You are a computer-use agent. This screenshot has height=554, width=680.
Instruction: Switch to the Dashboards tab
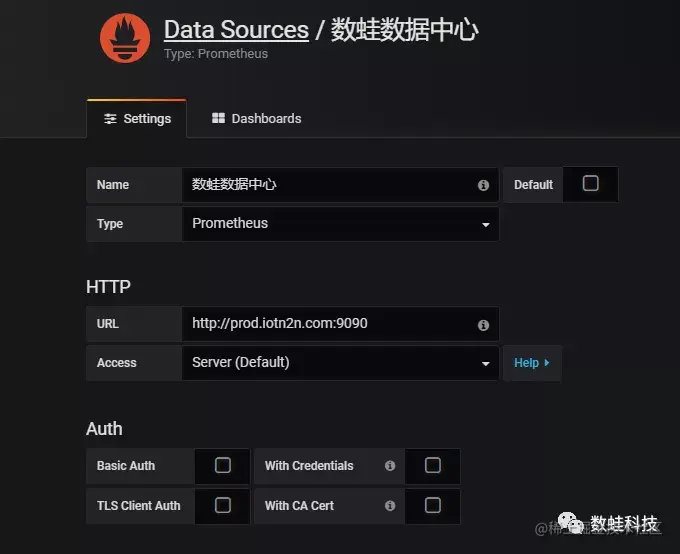pos(256,118)
